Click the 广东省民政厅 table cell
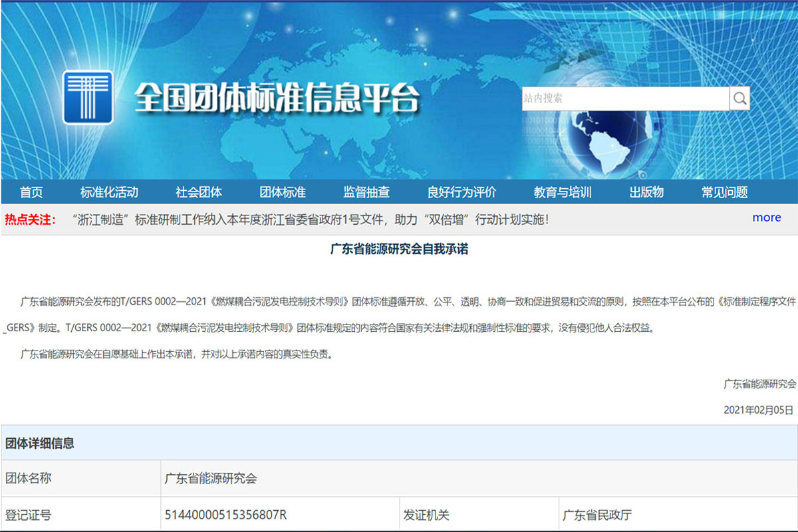The image size is (798, 532). [678, 514]
